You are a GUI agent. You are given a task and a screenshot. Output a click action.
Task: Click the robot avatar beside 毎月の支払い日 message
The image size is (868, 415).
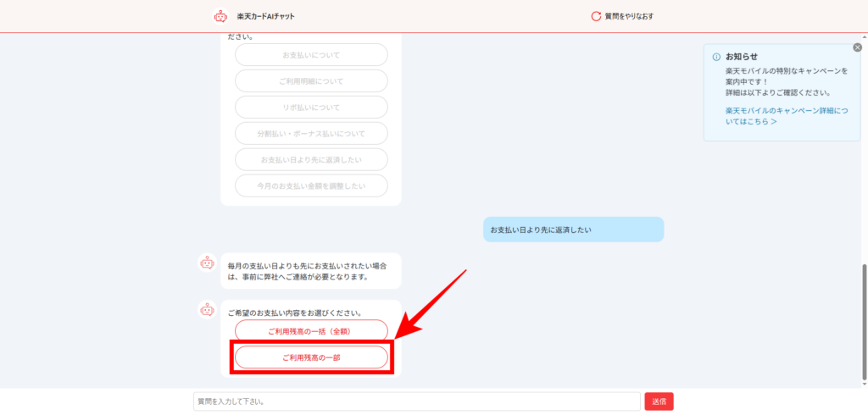point(207,263)
